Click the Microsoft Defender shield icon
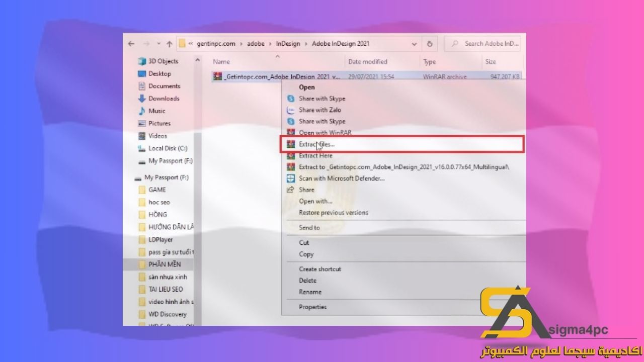 (290, 178)
